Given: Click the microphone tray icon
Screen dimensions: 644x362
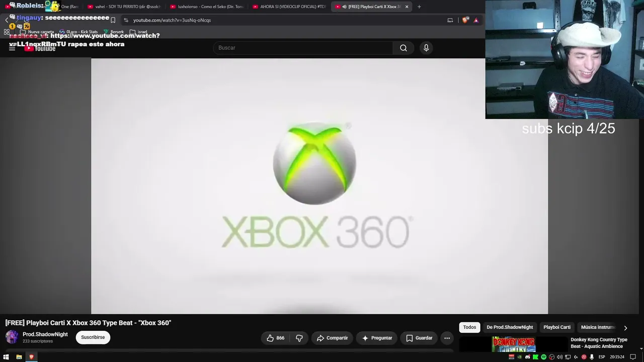Looking at the screenshot, I should [592, 357].
